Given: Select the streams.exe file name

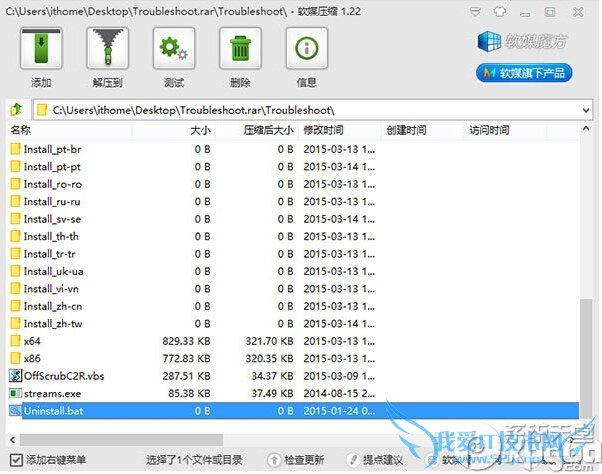Looking at the screenshot, I should click(52, 394).
